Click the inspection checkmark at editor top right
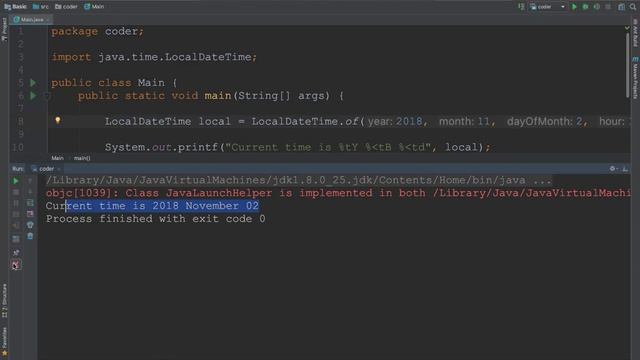 627,28
